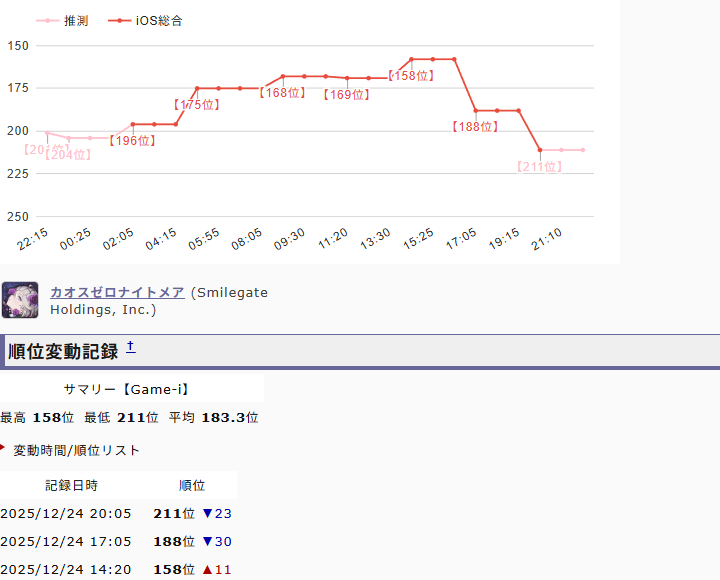This screenshot has width=720, height=580.
Task: Select the 【196位】 chart label
Action: (x=132, y=141)
